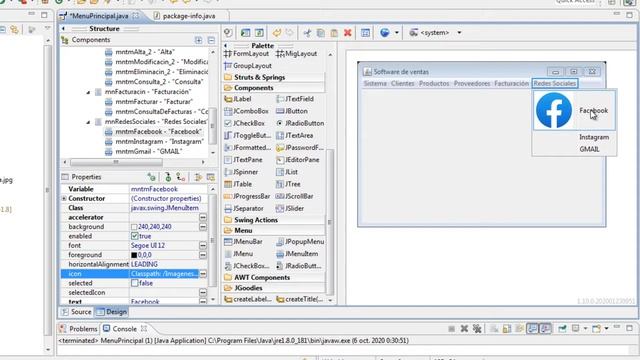
Task: Select mntmInstagram in the component tree
Action: coord(154,142)
